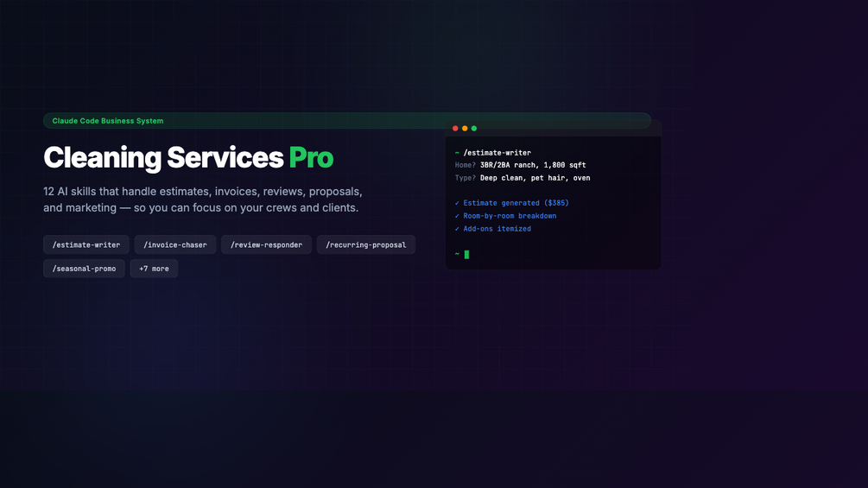Click the "~ /estimate-writer" terminal command line
Viewport: 868px width, 488px height.
492,153
